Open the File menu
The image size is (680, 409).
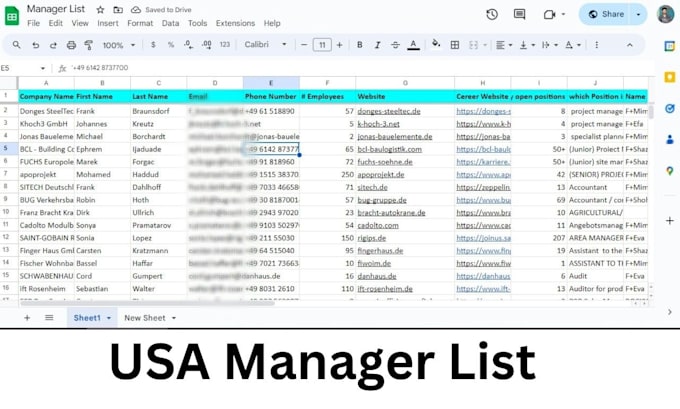33,23
